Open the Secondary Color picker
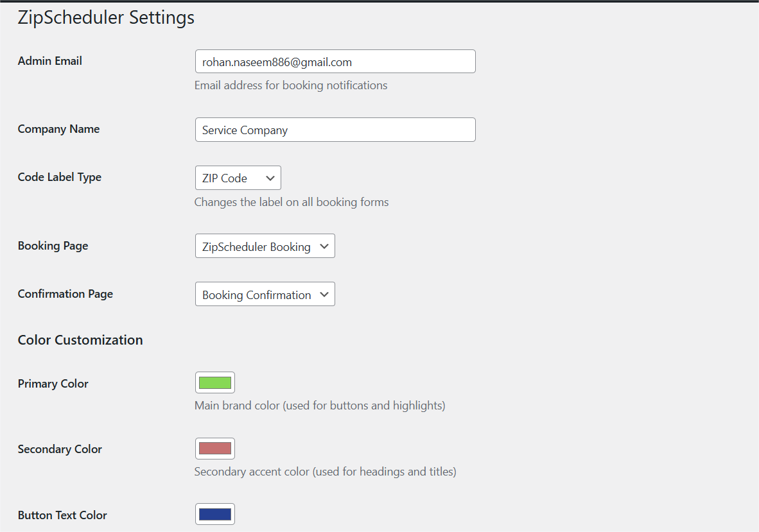Viewport: 759px width, 532px height. coord(214,448)
